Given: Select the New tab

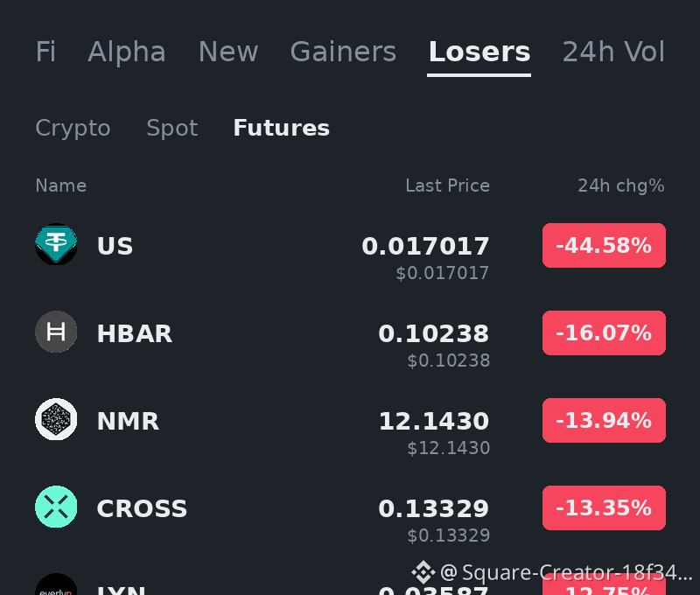Looking at the screenshot, I should [x=228, y=52].
